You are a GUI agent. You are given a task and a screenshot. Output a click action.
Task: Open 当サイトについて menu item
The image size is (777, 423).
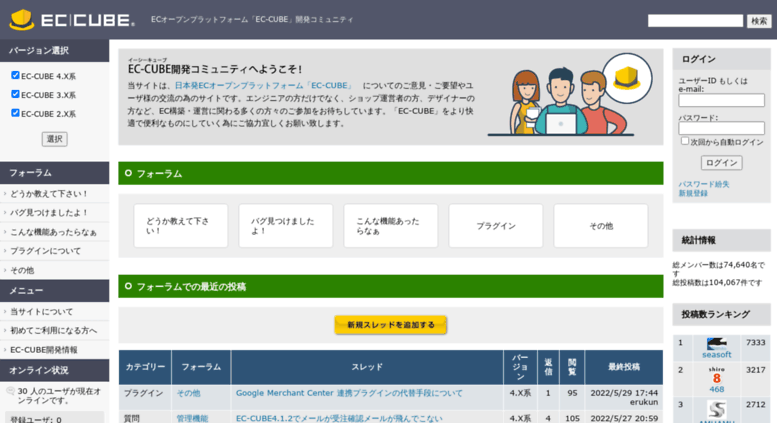pyautogui.click(x=55, y=312)
